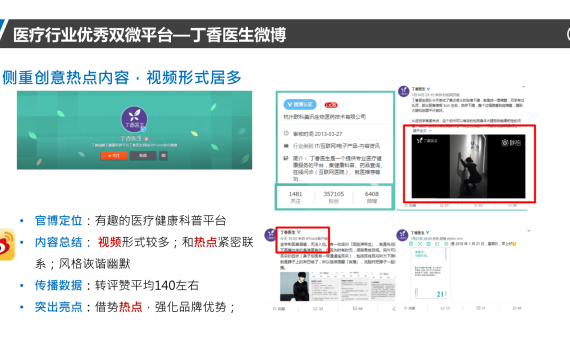Toggle the like thumb on the calendar post

click(x=517, y=308)
